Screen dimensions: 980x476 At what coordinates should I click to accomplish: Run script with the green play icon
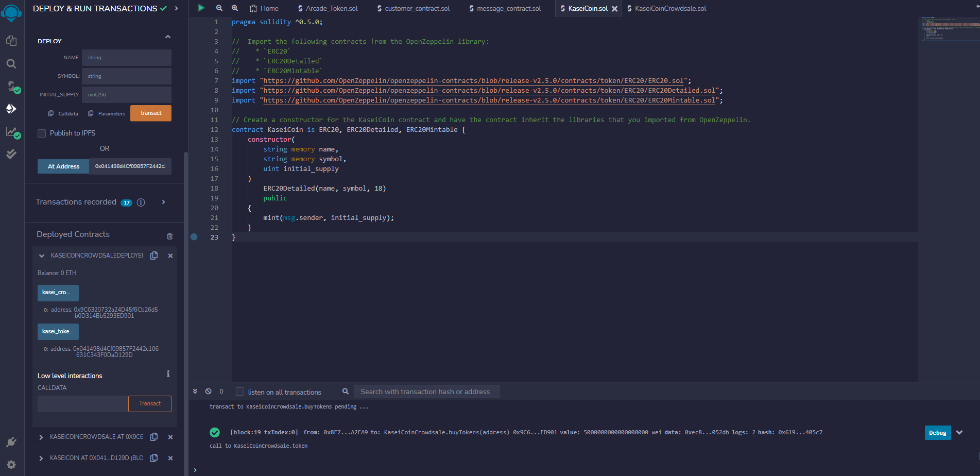point(201,8)
